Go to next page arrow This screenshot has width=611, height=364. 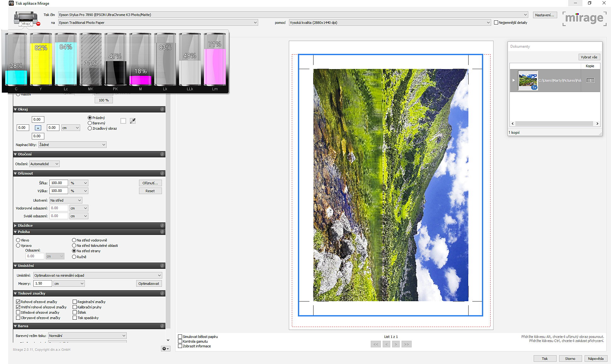(396, 344)
